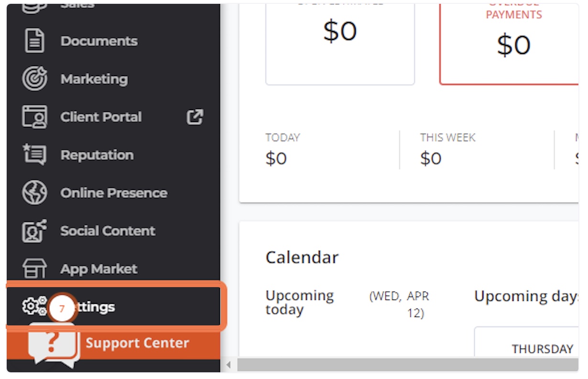Click the Support Center button
588x379 pixels.
(113, 343)
